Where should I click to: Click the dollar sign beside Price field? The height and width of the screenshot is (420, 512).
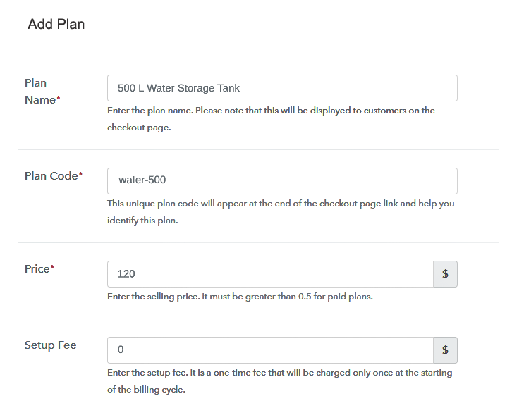pyautogui.click(x=445, y=274)
